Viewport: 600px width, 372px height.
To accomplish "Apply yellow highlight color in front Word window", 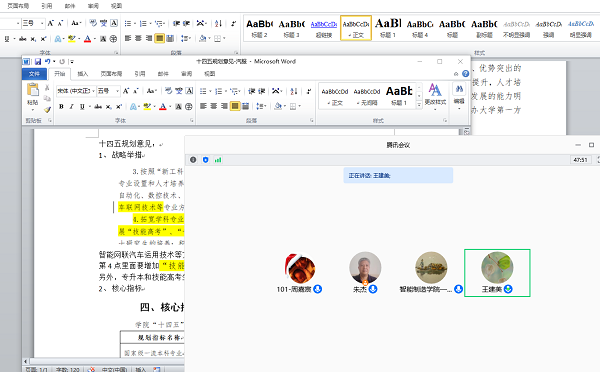I will point(147,106).
